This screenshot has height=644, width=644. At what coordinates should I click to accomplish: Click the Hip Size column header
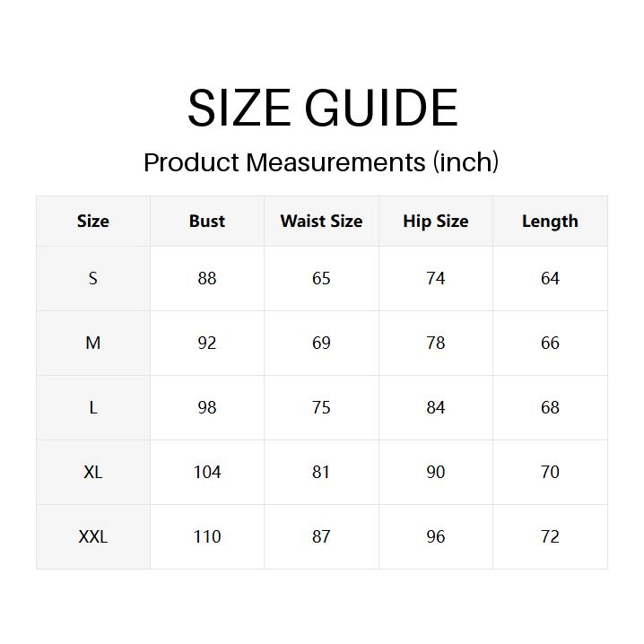pos(436,221)
